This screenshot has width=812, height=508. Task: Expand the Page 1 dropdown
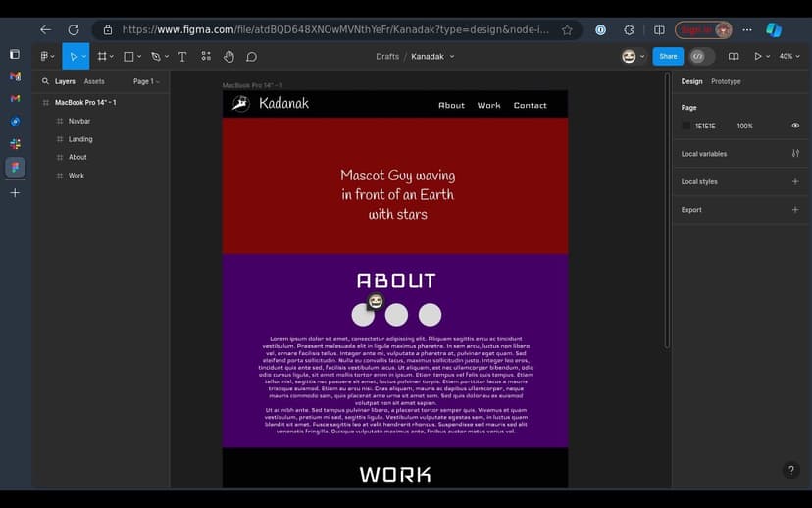[146, 82]
